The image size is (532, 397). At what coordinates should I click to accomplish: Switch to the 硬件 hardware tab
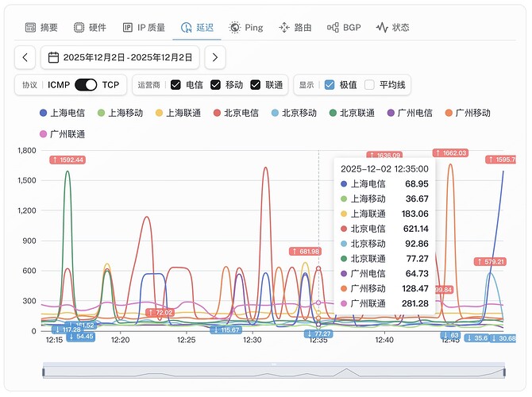pos(91,28)
